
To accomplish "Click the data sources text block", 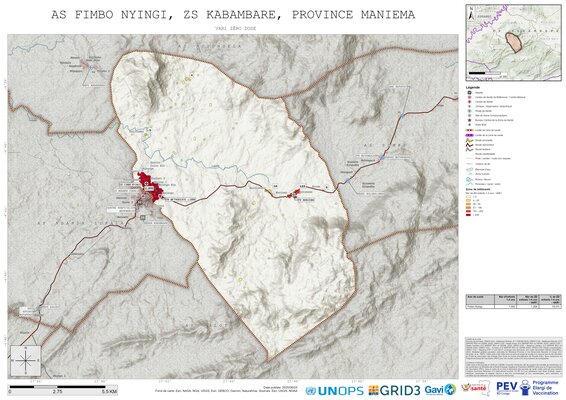I will pos(513,357).
